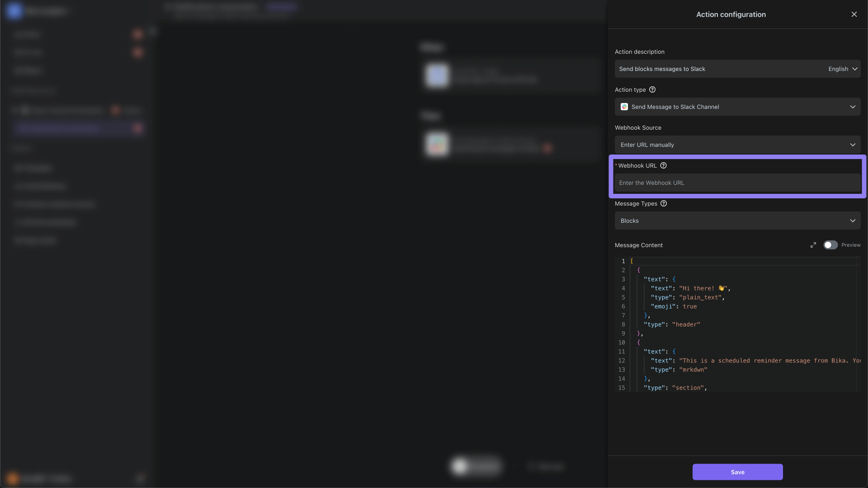The height and width of the screenshot is (488, 868).
Task: Click the close X icon on Action configuration panel
Action: click(x=854, y=14)
